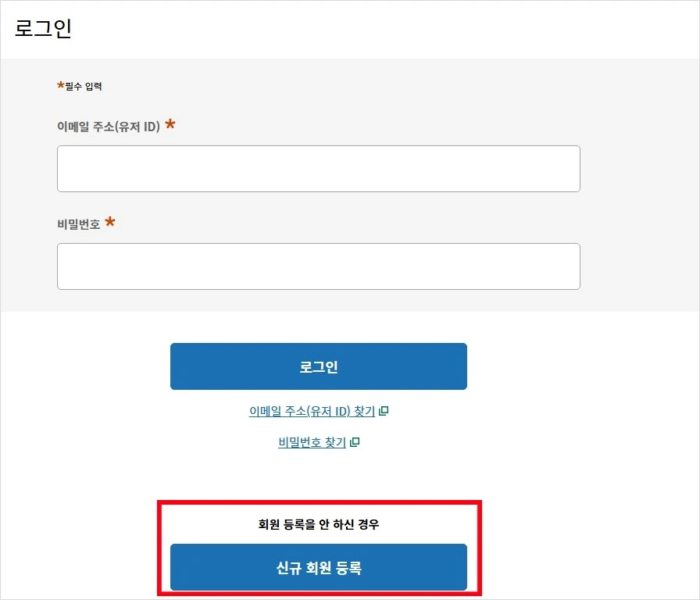This screenshot has width=700, height=600.
Task: Click the asterisk beside the 이메일 주소(유저 ID) label
Action: [170, 125]
